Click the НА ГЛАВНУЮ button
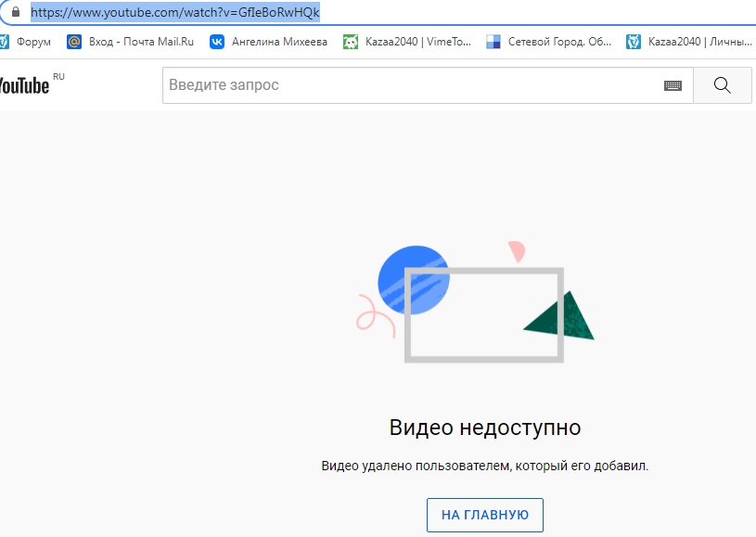This screenshot has height=537, width=756. (x=484, y=515)
